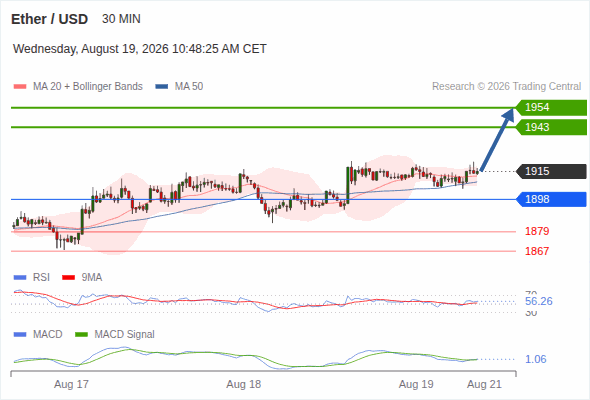Click the 9MA red legend marker
This screenshot has height=400, width=590.
coord(68,278)
